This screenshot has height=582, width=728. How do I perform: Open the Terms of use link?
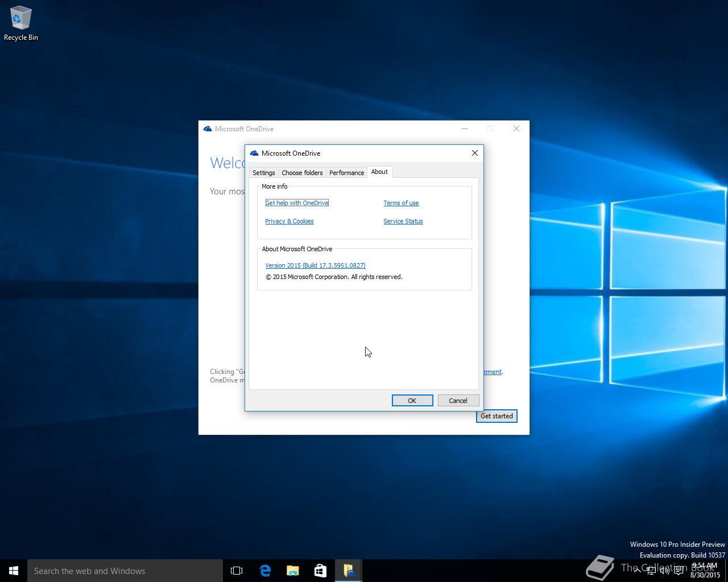pyautogui.click(x=401, y=203)
